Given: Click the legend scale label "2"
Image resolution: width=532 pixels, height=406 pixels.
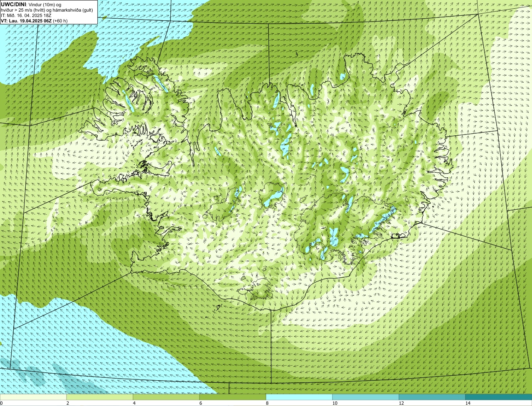Looking at the screenshot, I should (x=67, y=403).
